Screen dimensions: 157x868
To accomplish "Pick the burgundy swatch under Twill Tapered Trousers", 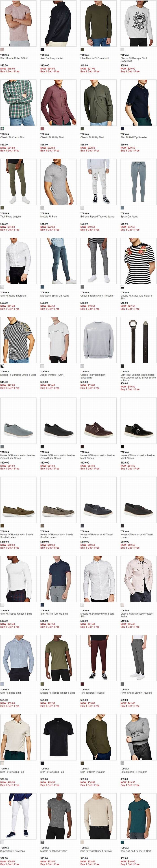I will (x=82, y=684).
